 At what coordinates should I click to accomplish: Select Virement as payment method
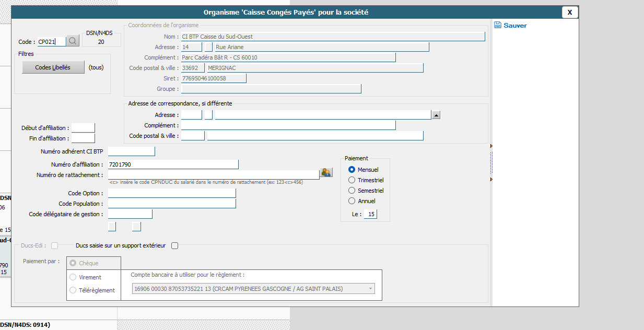[x=73, y=277]
